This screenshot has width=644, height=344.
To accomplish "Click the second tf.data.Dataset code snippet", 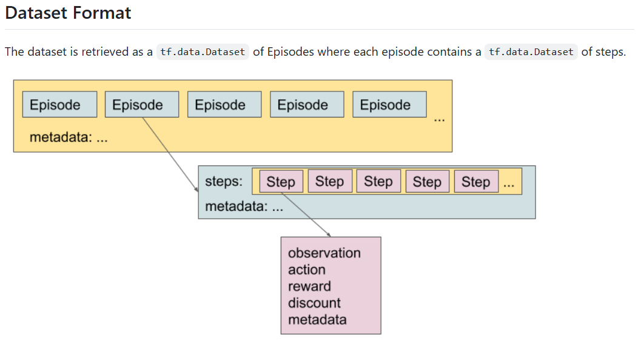I will pos(531,52).
